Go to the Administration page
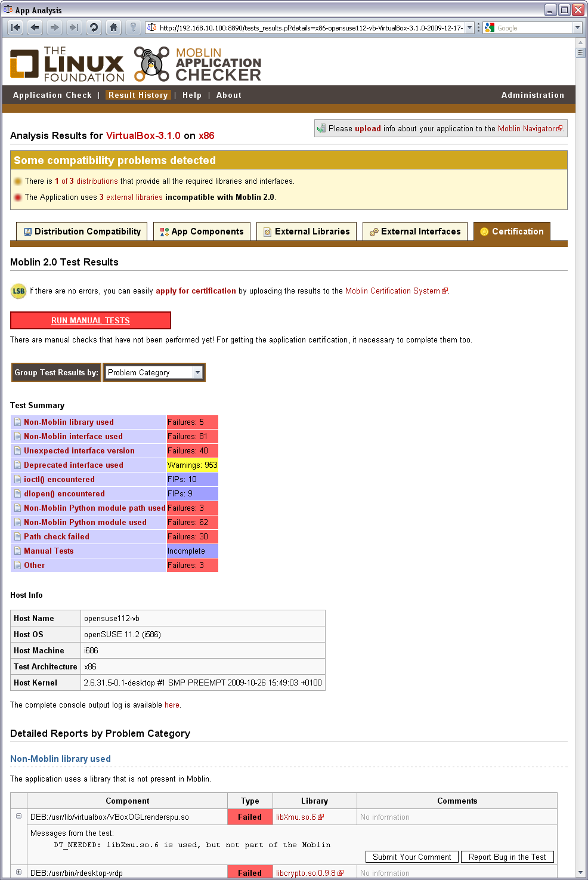Image resolution: width=588 pixels, height=880 pixels. point(533,95)
